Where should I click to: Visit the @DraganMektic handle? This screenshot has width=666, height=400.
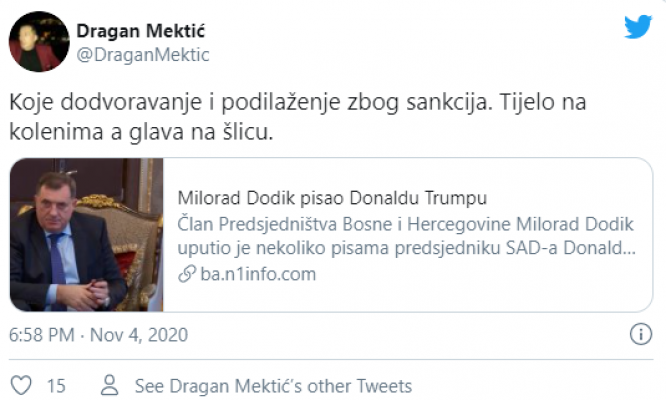click(143, 55)
